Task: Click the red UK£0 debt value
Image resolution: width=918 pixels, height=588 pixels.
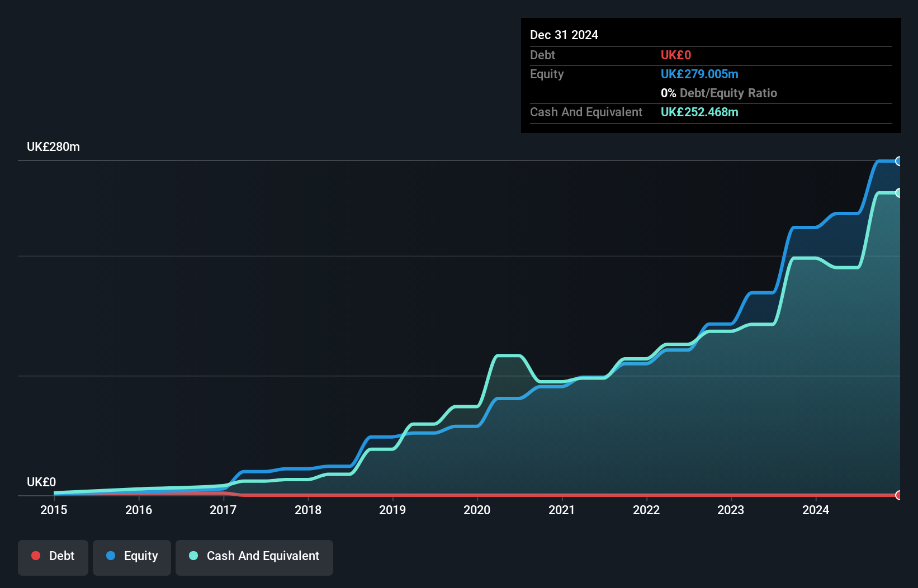Action: click(x=676, y=55)
